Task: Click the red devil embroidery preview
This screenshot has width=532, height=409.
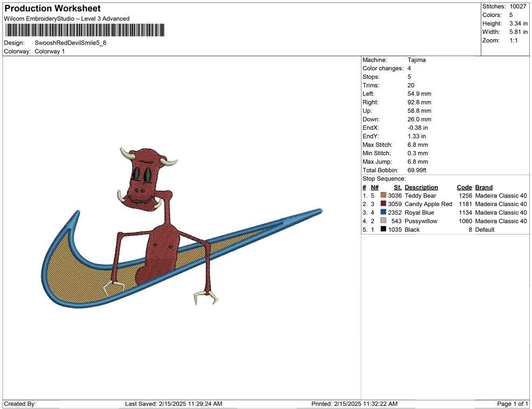Action: tap(182, 227)
